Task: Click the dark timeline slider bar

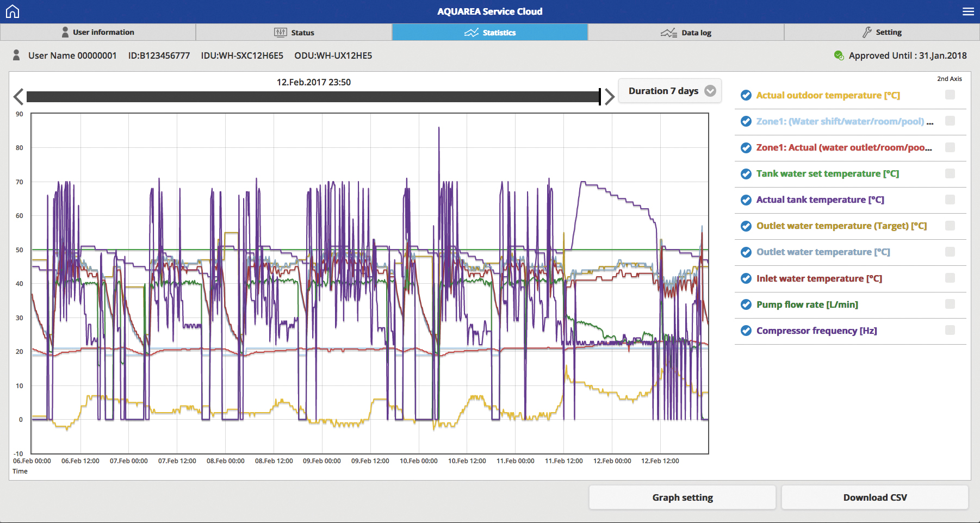Action: [313, 97]
